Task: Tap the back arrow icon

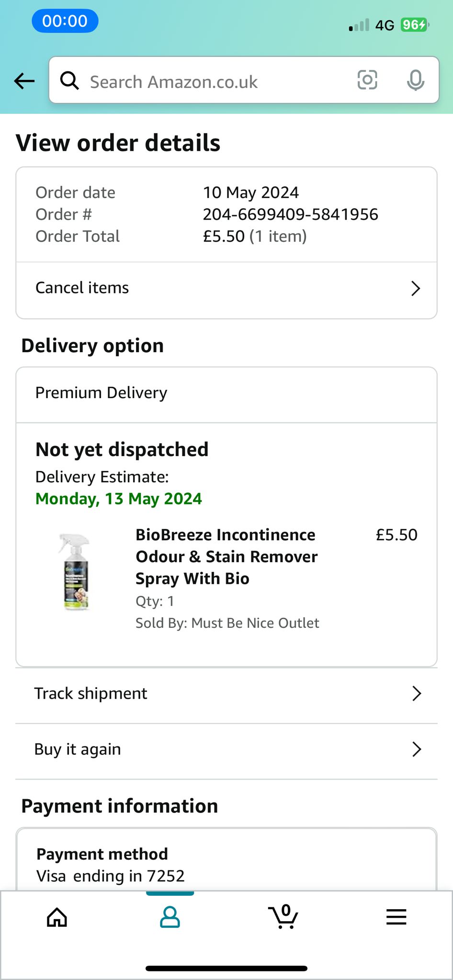Action: [x=24, y=81]
